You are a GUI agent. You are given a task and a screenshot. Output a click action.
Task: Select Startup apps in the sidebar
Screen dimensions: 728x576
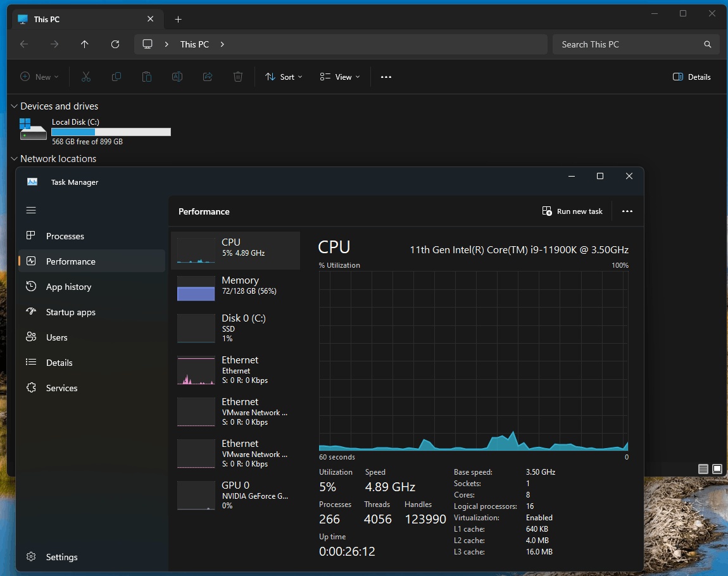(70, 312)
